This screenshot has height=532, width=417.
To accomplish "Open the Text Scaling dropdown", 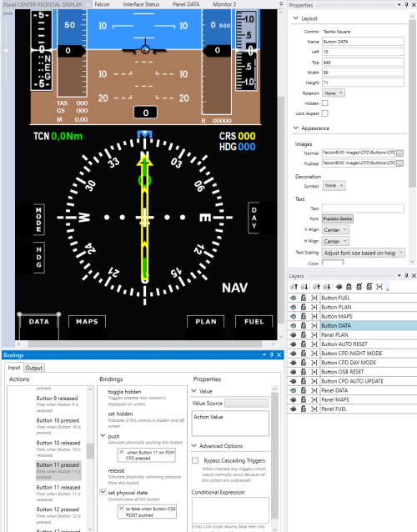I will [x=363, y=253].
